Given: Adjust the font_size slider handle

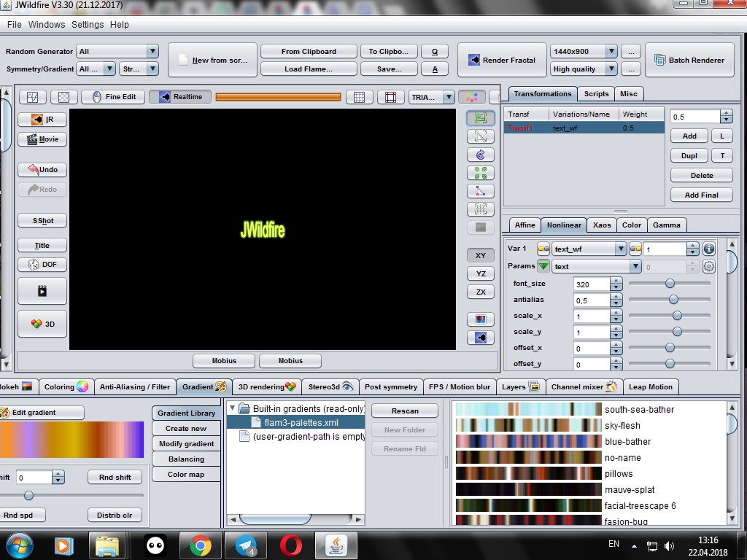Looking at the screenshot, I should 670,284.
